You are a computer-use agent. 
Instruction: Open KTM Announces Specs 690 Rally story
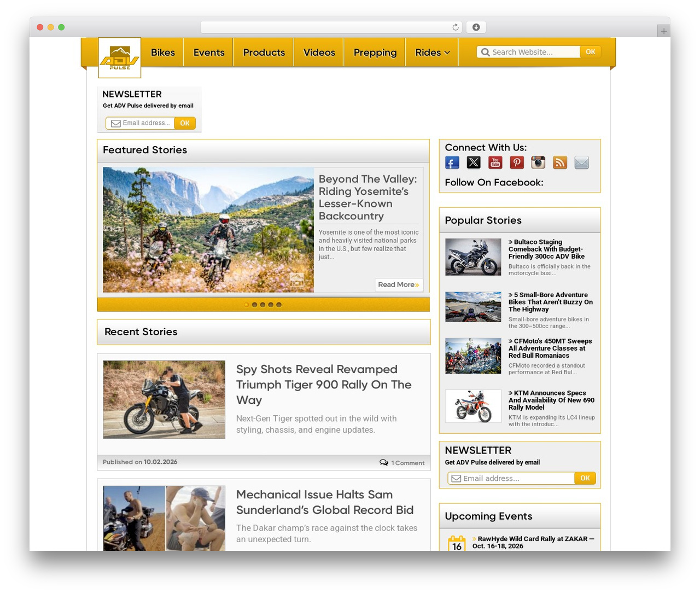pyautogui.click(x=551, y=400)
